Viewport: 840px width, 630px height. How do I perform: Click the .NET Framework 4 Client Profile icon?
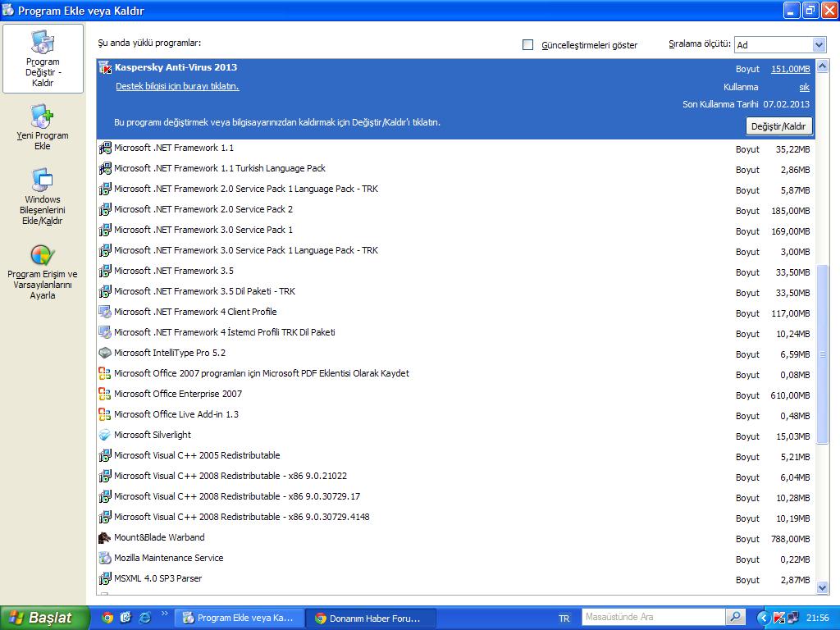point(105,312)
